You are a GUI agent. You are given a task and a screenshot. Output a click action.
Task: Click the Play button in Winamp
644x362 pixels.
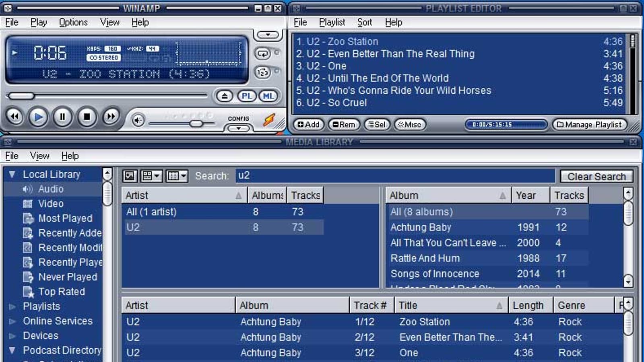coord(39,117)
